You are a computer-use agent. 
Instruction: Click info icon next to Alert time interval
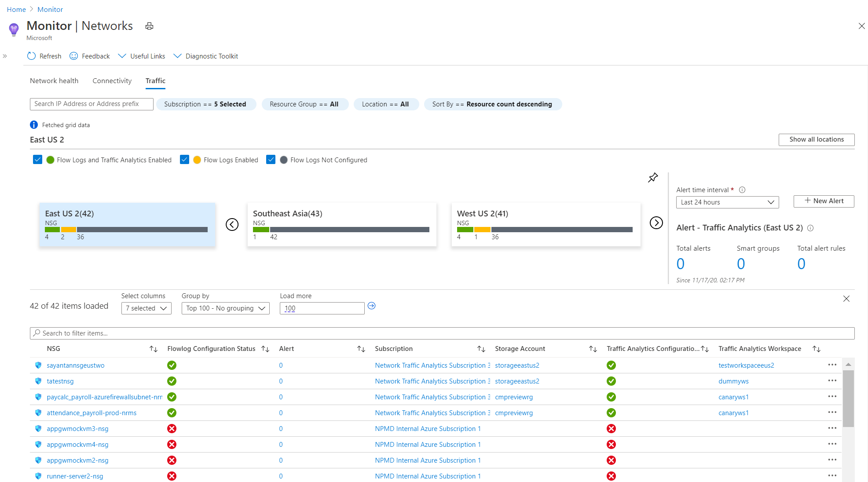coord(742,190)
